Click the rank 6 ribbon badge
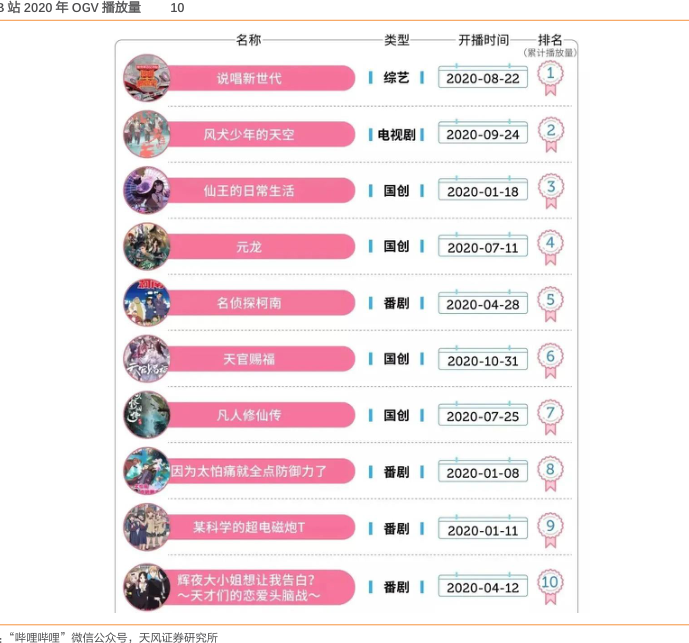The width and height of the screenshot is (689, 643). pyautogui.click(x=550, y=360)
